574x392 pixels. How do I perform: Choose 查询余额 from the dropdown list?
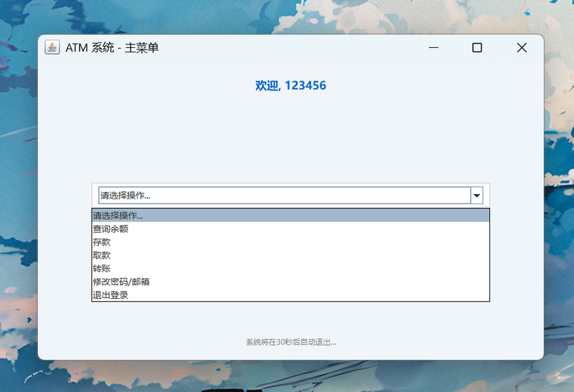click(x=291, y=229)
